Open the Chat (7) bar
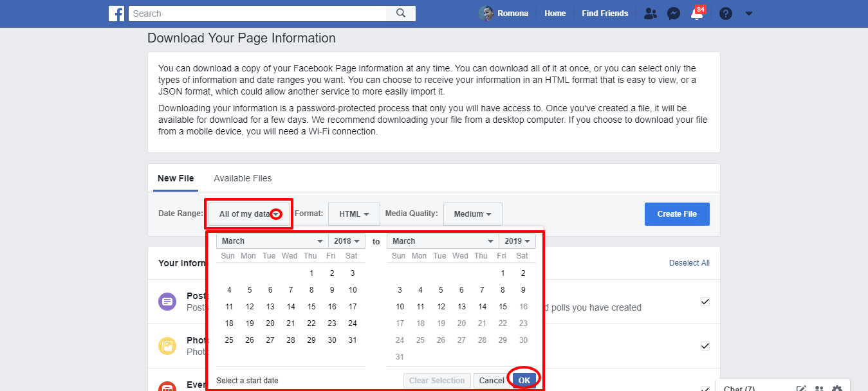The height and width of the screenshot is (391, 868). (783, 385)
